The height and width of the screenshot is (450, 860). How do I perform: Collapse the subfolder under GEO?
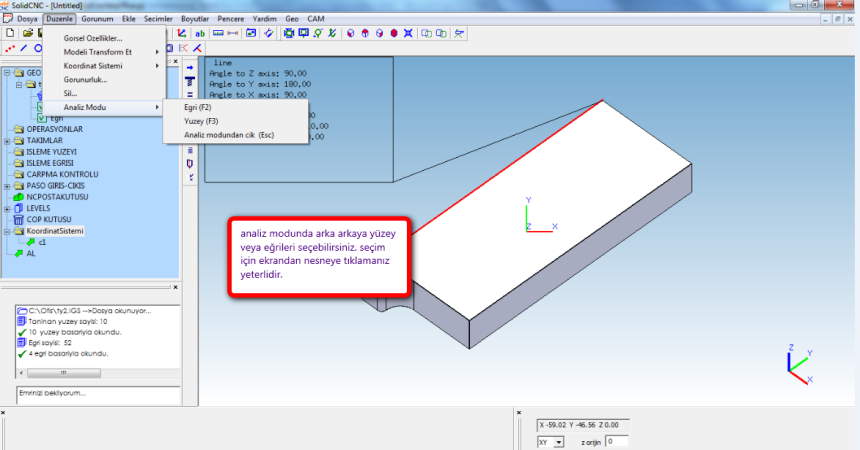pyautogui.click(x=19, y=85)
